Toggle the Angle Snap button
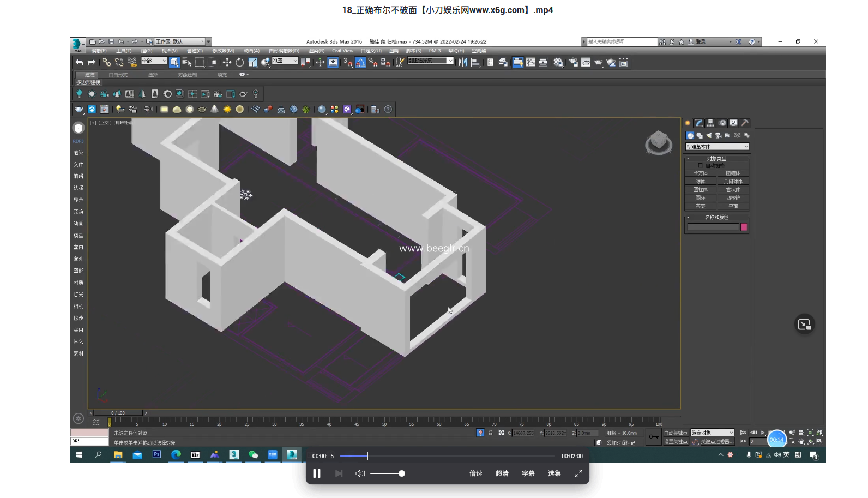This screenshot has height=498, width=868. pyautogui.click(x=360, y=62)
